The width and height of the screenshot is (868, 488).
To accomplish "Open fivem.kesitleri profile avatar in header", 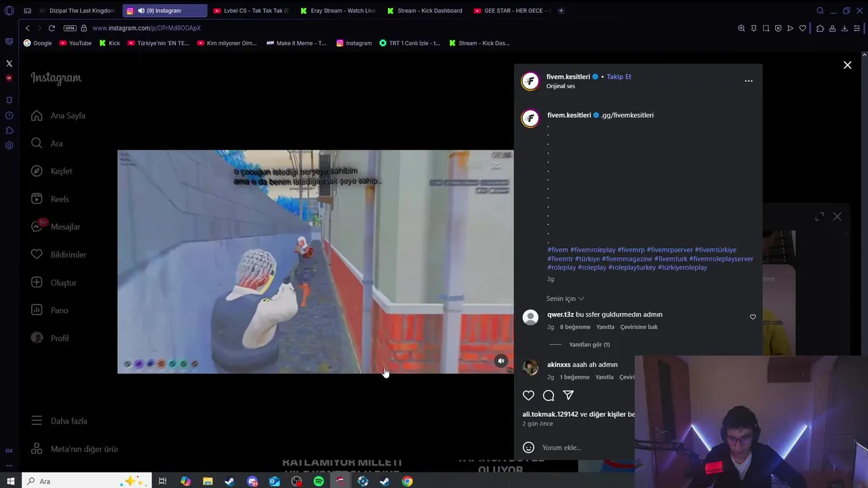I will point(530,81).
